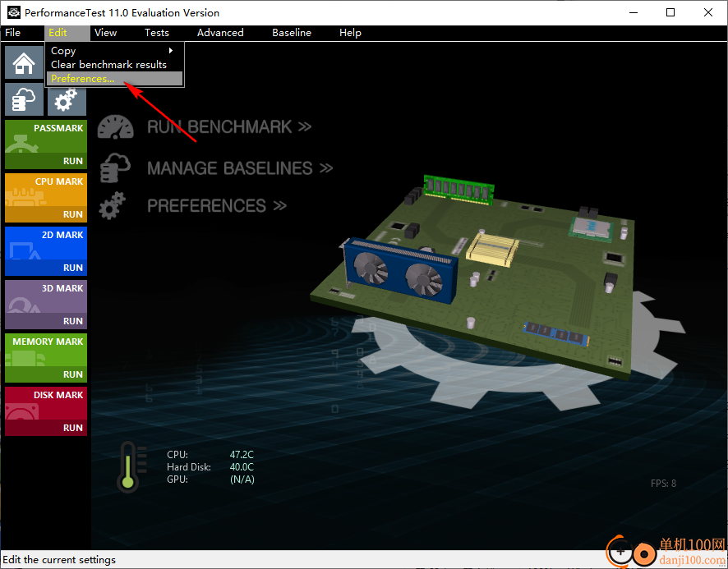Open the Memory Mark tile
The width and height of the screenshot is (728, 569).
[46, 350]
